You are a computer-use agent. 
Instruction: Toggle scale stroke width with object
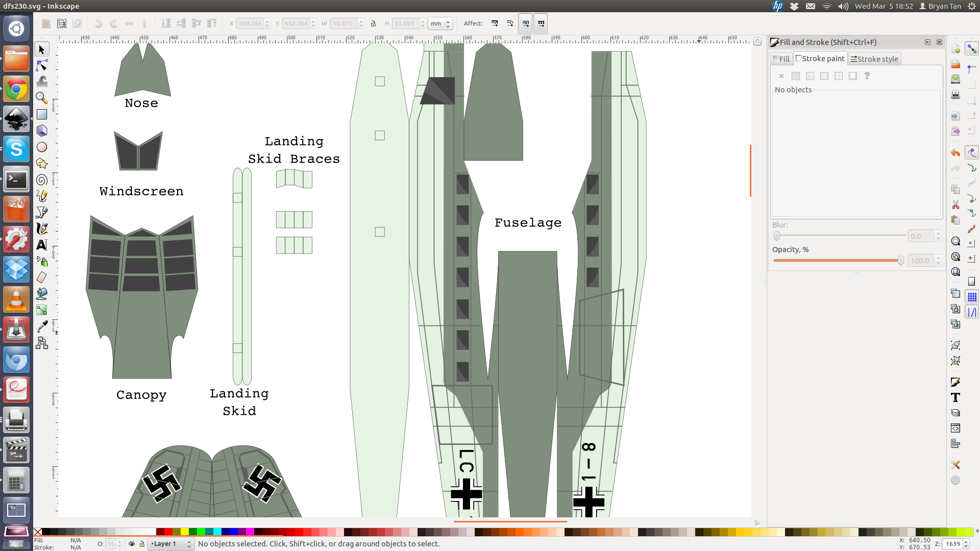click(x=495, y=23)
